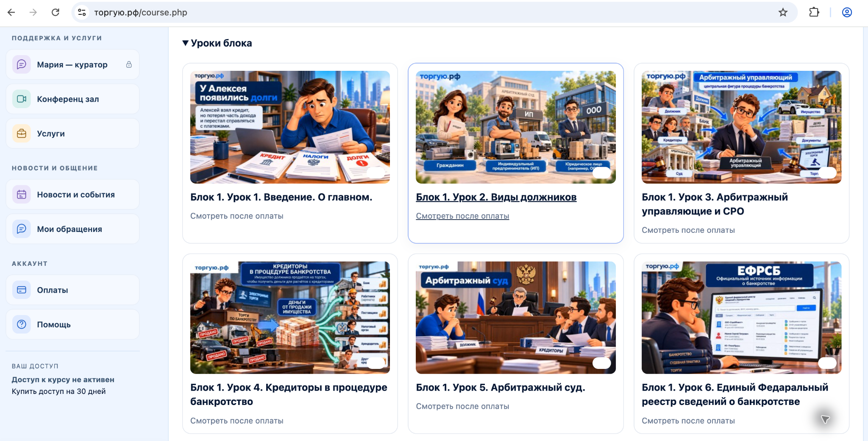Open Блок 1. Урок 2. Виды должников link

tap(496, 197)
